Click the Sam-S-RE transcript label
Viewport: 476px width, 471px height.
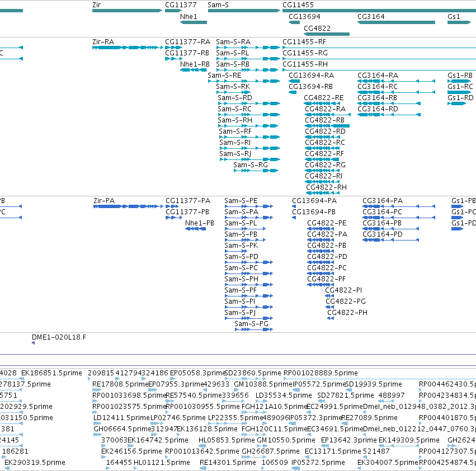click(224, 76)
